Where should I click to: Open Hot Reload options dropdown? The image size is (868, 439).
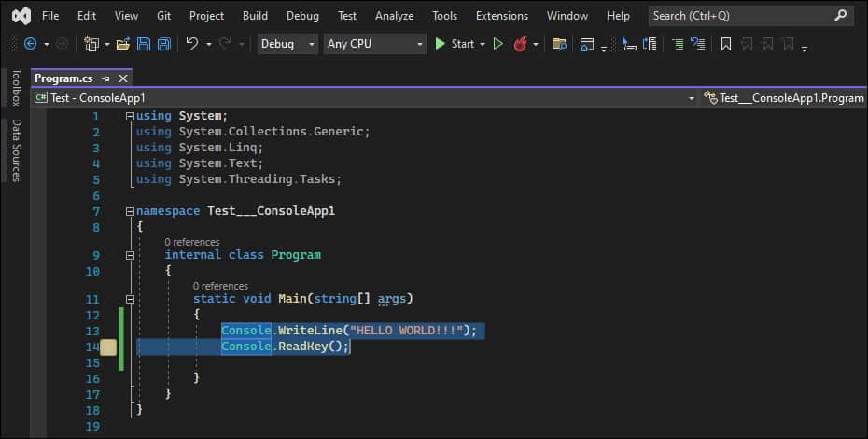coord(536,44)
